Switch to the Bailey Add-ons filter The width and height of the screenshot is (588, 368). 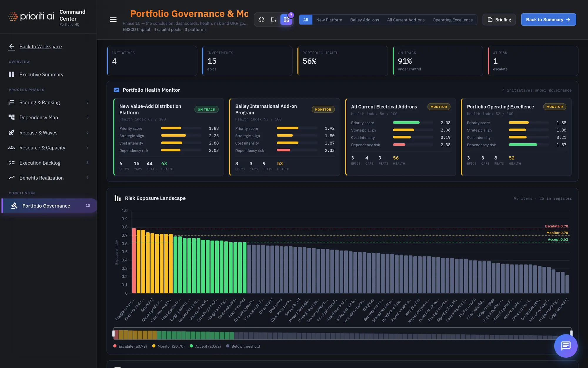(x=365, y=20)
